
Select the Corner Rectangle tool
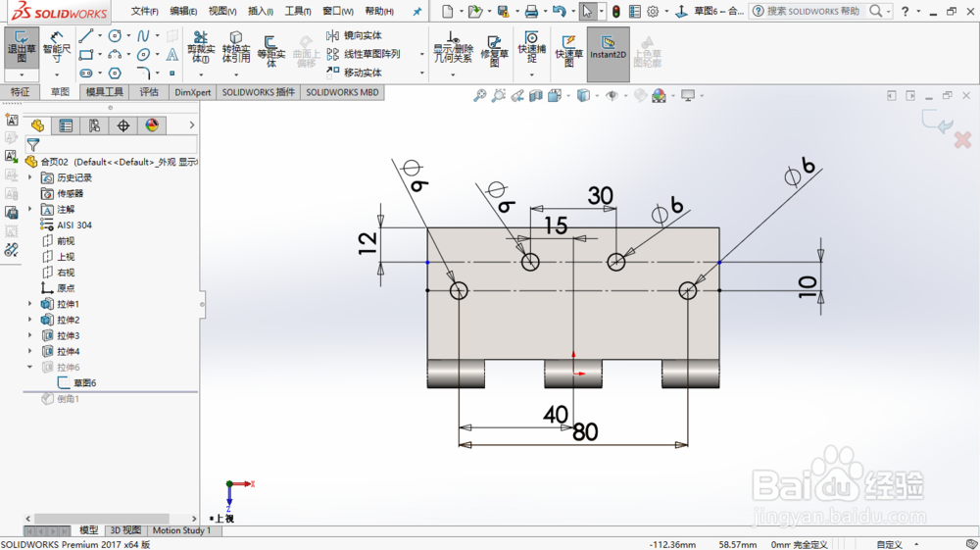86,54
